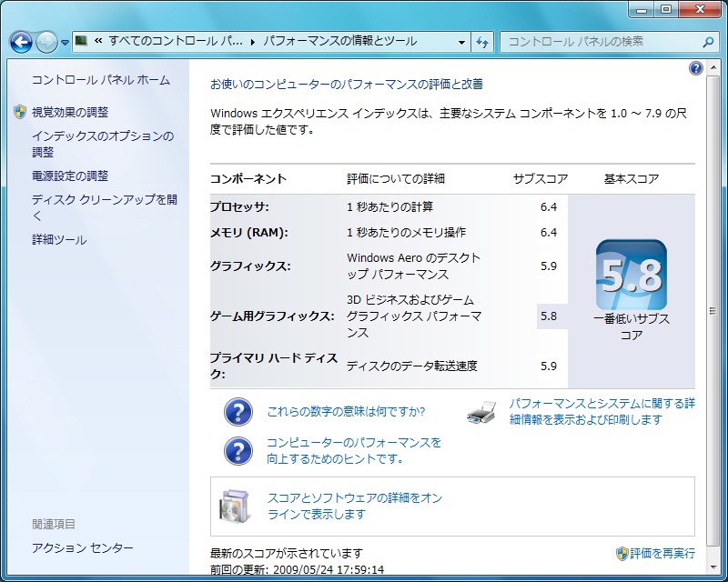Click the Forward navigation arrow button
Image resolution: width=728 pixels, height=582 pixels.
pos(46,42)
